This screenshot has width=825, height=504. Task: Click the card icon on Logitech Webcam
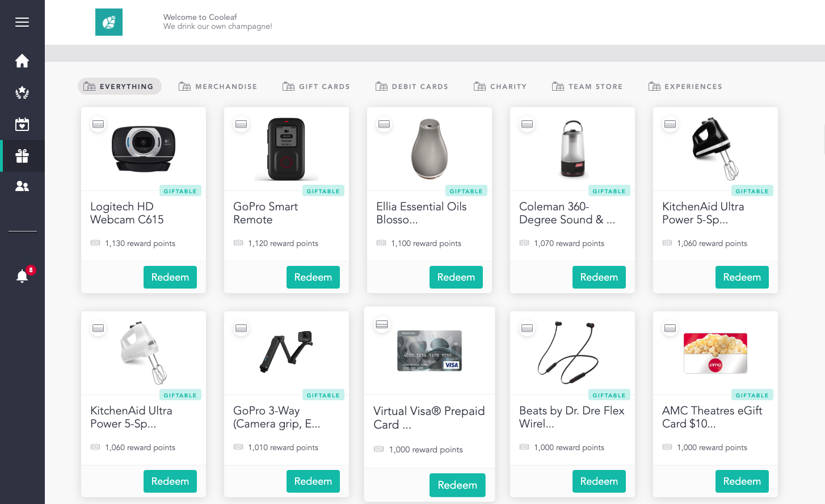pos(98,124)
